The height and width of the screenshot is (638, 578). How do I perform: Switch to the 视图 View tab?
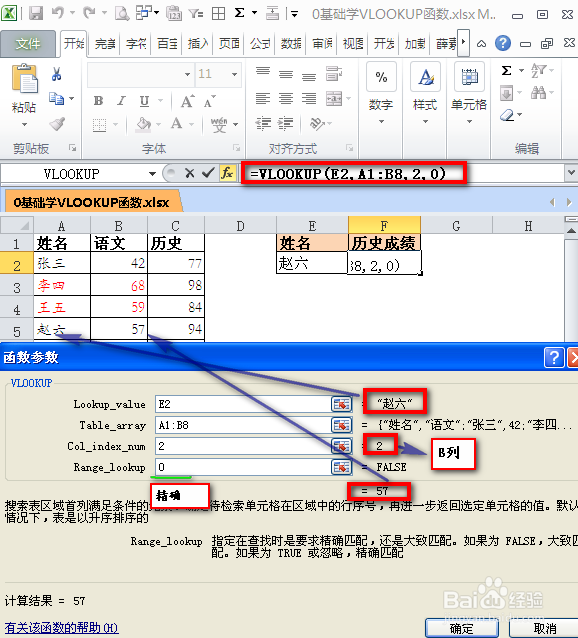353,44
